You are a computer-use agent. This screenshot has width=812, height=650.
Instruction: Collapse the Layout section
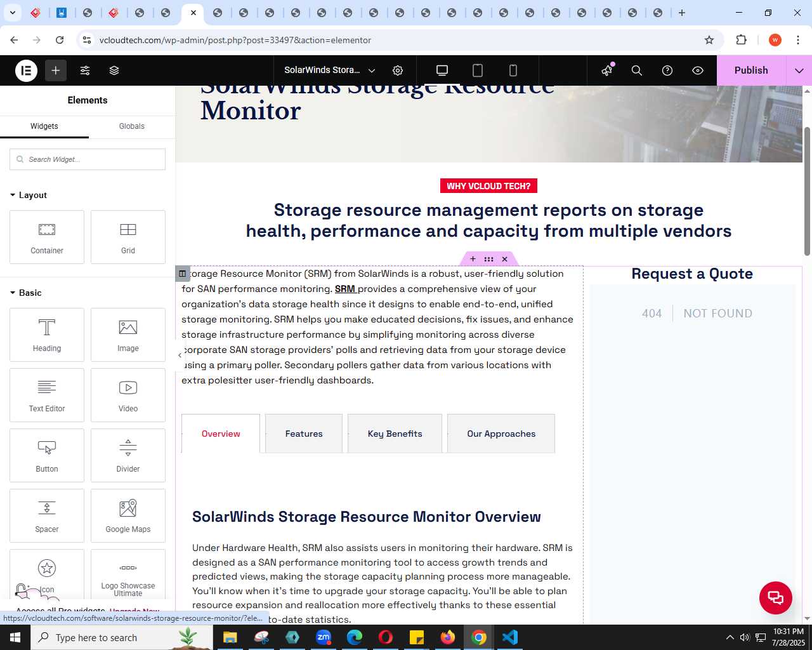(x=29, y=195)
